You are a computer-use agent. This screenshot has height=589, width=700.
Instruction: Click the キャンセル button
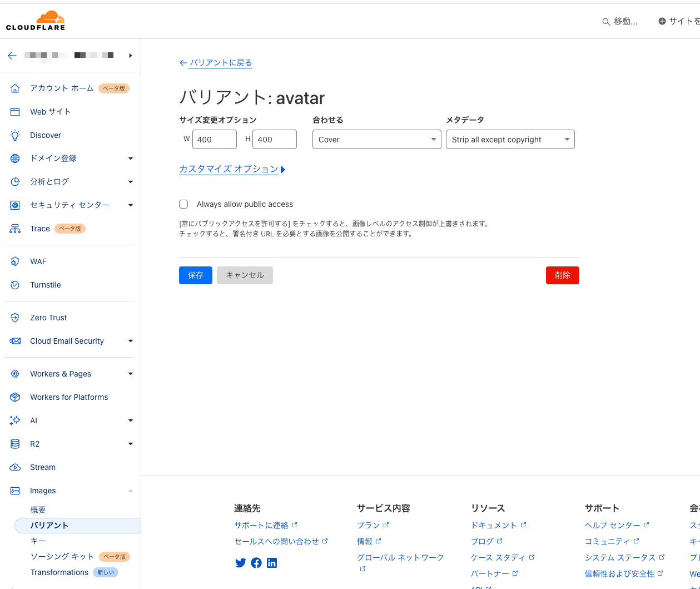245,275
